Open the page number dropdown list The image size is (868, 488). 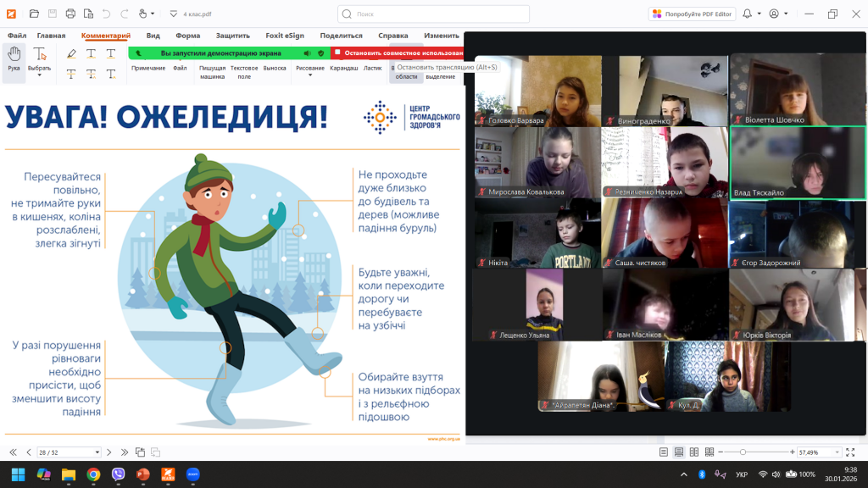[x=97, y=452]
